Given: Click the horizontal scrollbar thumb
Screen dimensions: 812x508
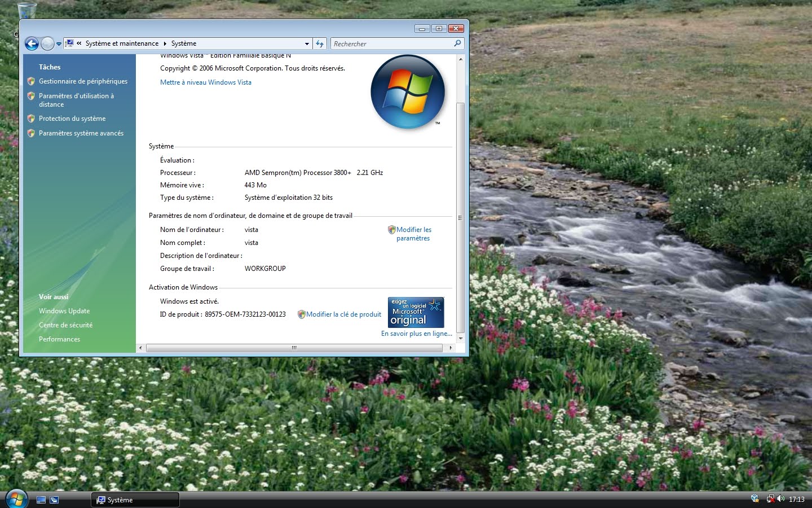Looking at the screenshot, I should pos(294,348).
